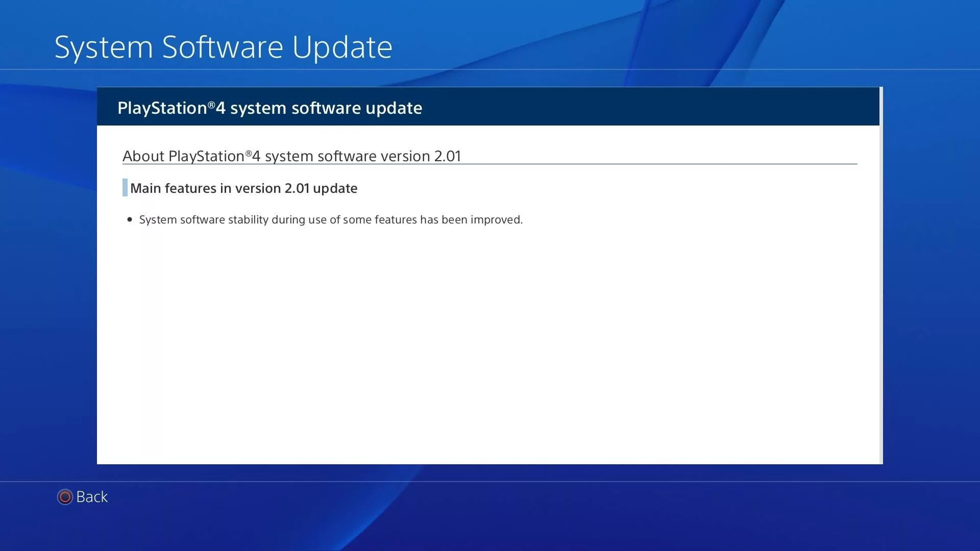Click on 'About PlayStation®4 system software version 2.01' heading
This screenshot has height=551, width=980.
[x=291, y=156]
